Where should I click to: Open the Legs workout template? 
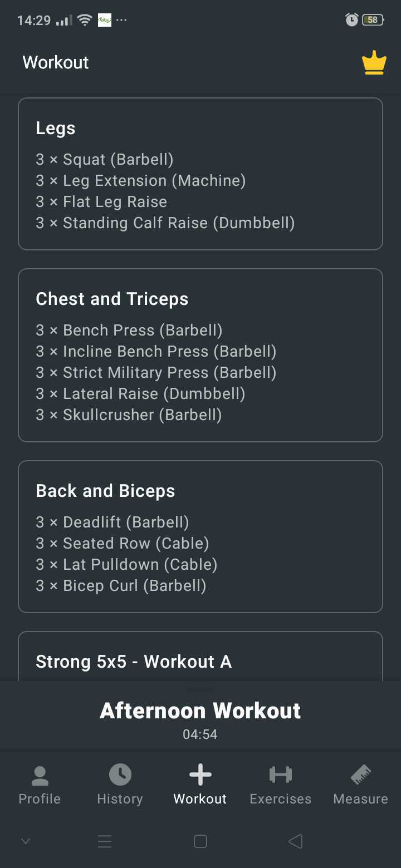(200, 174)
